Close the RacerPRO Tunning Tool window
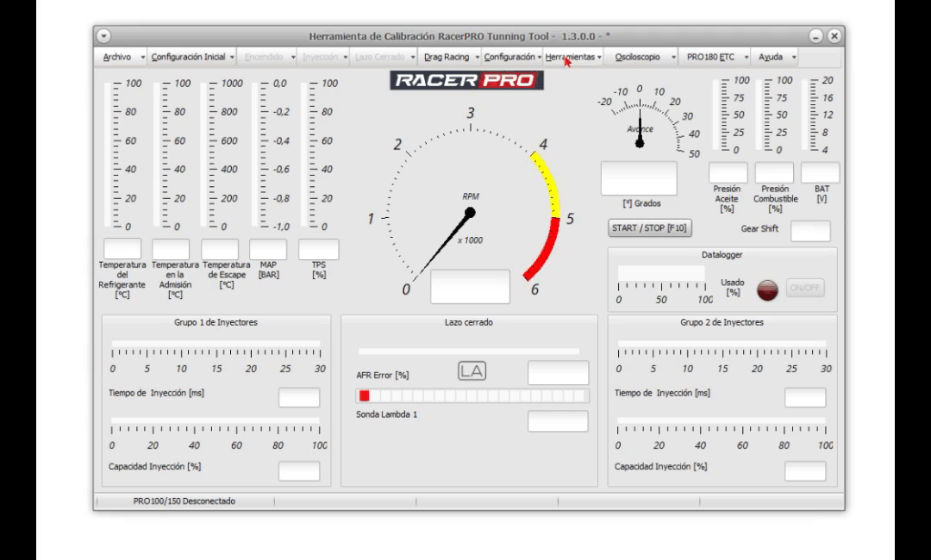The width and height of the screenshot is (931, 560). pyautogui.click(x=834, y=36)
